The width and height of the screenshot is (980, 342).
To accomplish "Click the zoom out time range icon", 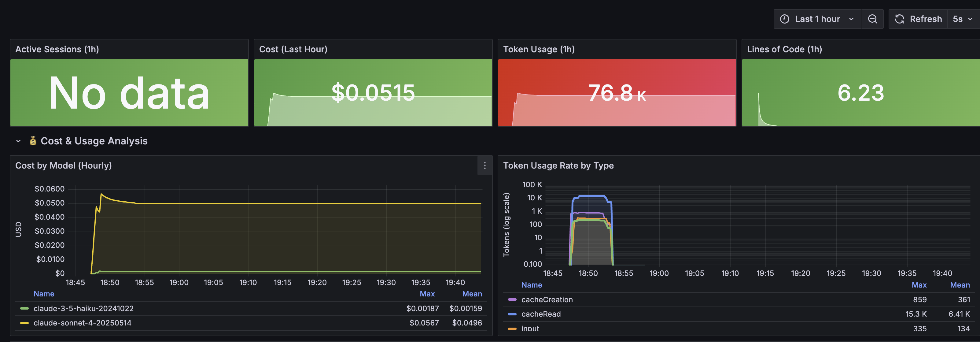I will pos(872,19).
